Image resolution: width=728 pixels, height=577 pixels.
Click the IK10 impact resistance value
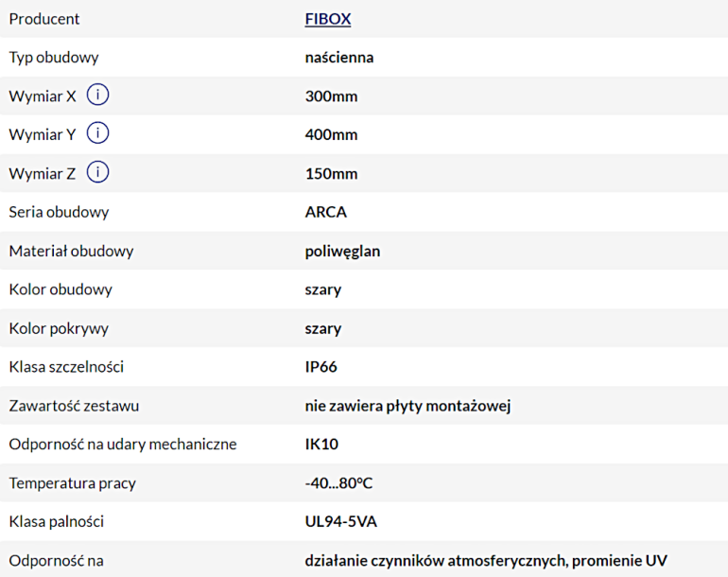pos(321,444)
